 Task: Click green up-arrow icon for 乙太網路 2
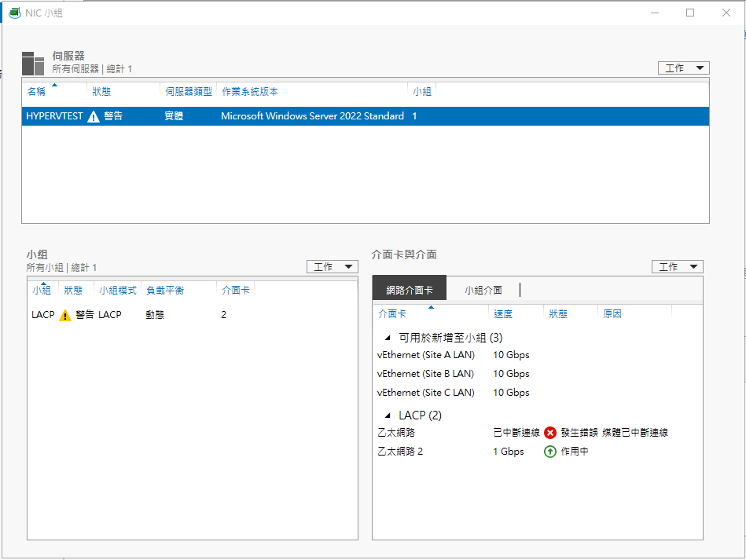pyautogui.click(x=550, y=452)
